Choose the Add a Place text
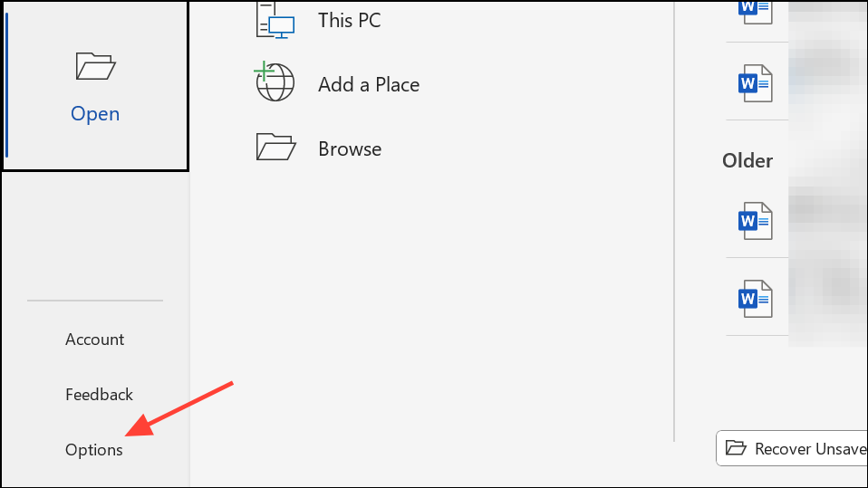This screenshot has height=488, width=868. tap(369, 85)
